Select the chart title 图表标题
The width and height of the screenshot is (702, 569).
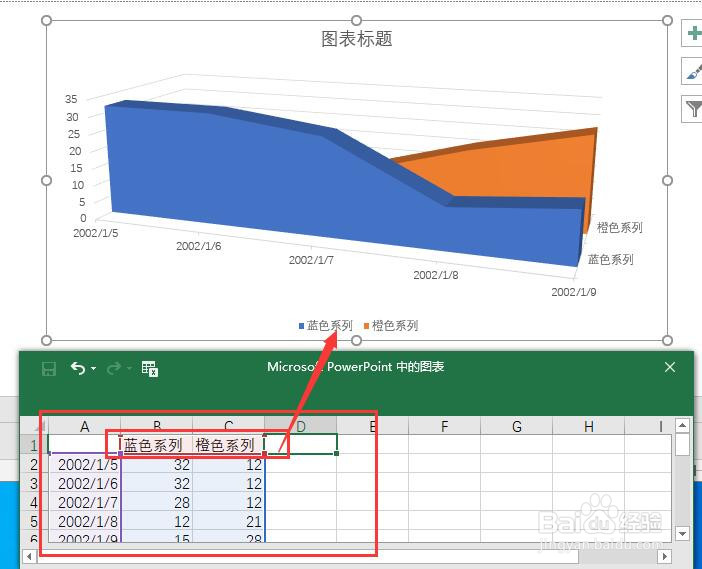pos(357,39)
